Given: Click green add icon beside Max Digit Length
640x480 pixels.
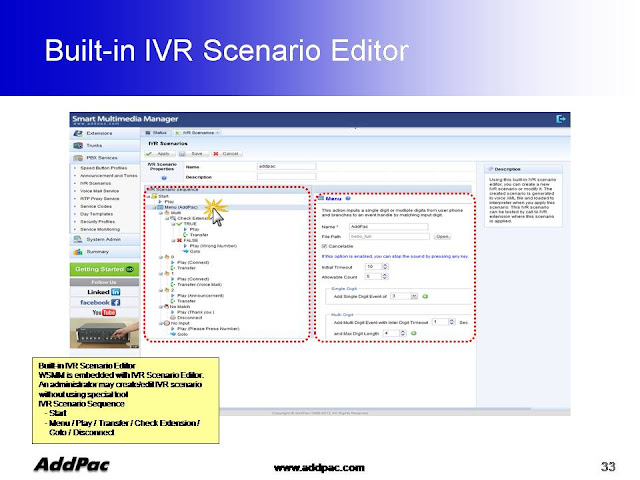Looking at the screenshot, I should click(x=413, y=333).
